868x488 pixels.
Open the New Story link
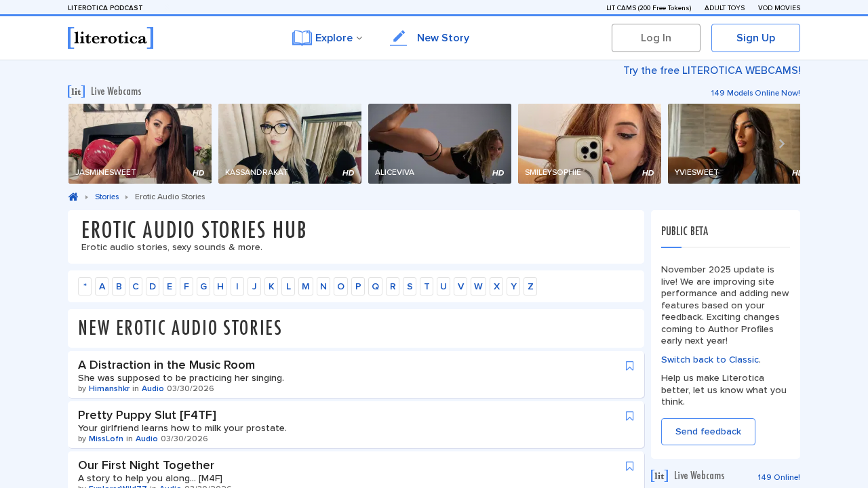443,38
